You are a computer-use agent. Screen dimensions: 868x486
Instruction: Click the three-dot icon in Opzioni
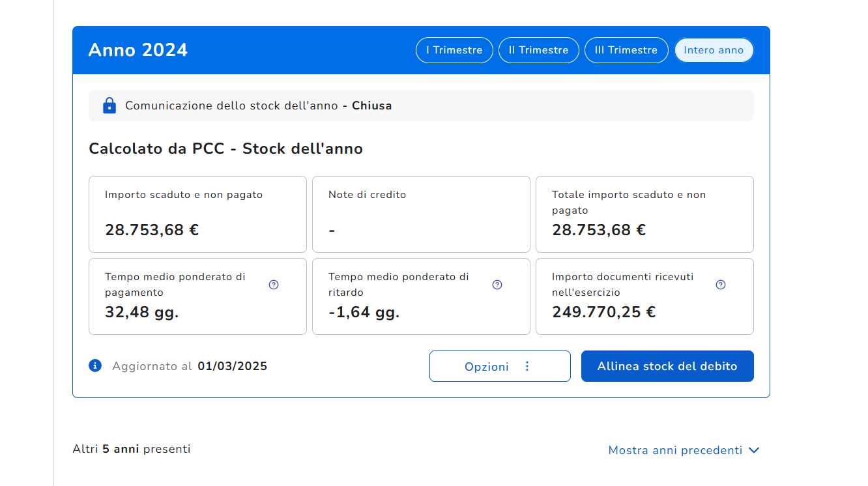[x=527, y=366]
